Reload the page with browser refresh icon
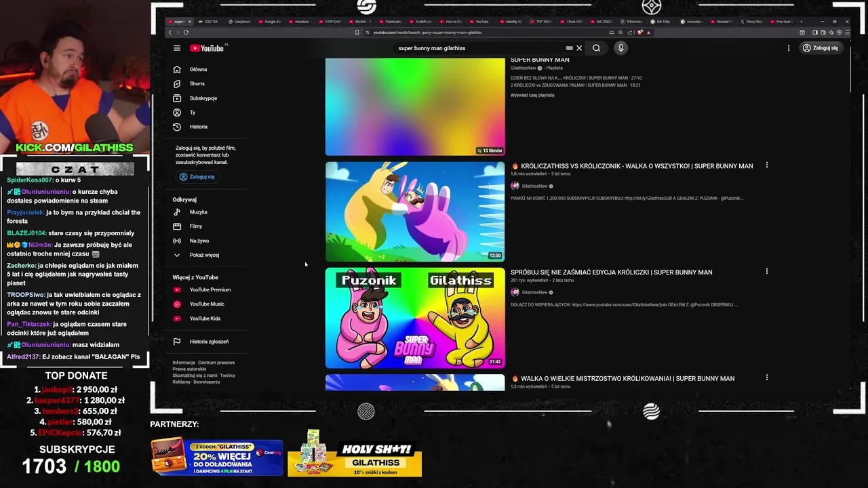868x488 pixels. pos(186,32)
